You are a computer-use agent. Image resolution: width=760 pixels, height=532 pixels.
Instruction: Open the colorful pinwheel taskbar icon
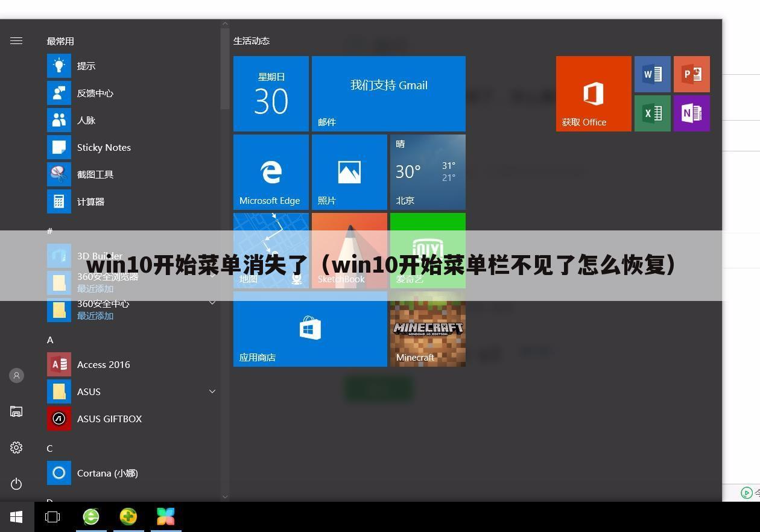pyautogui.click(x=166, y=517)
